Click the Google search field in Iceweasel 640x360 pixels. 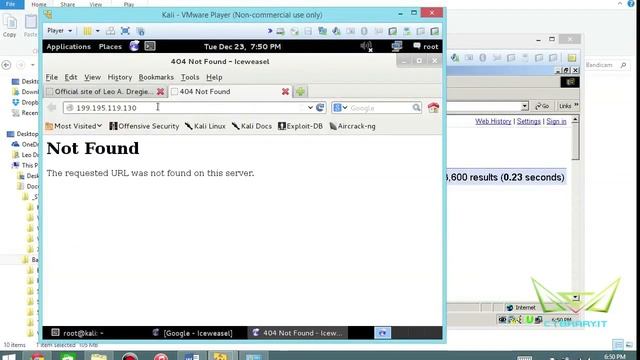380,108
